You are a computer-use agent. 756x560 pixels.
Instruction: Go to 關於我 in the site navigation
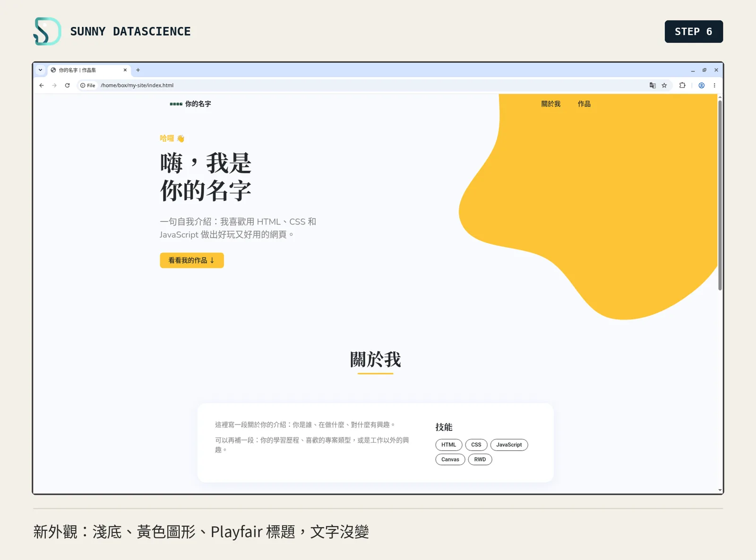click(x=551, y=104)
